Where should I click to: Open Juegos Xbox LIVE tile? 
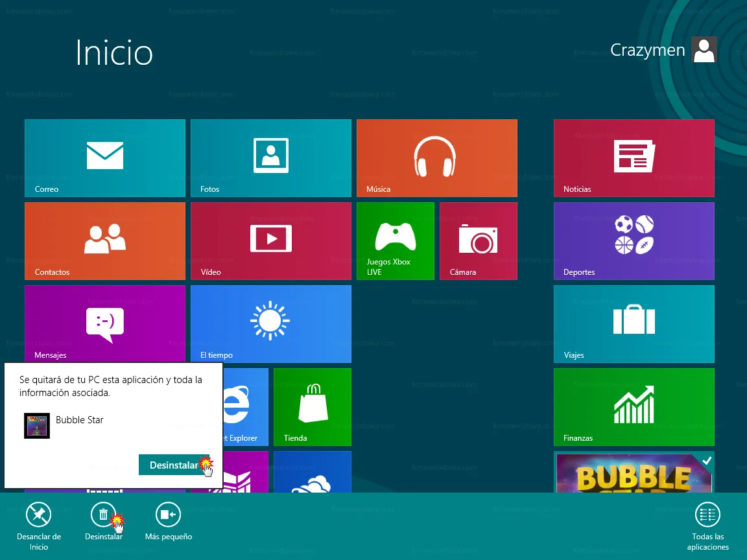[396, 241]
